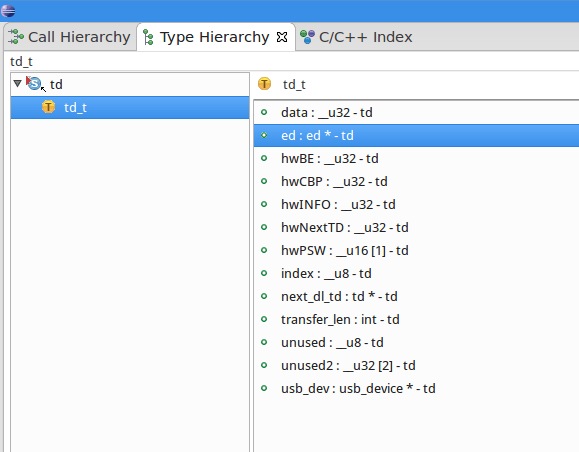Select member 'hwBE : __u32 - td'
The image size is (579, 452).
[x=416, y=158]
